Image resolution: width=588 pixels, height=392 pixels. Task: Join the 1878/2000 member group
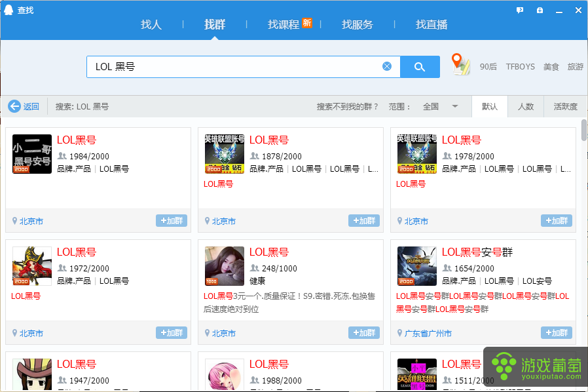pyautogui.click(x=364, y=221)
